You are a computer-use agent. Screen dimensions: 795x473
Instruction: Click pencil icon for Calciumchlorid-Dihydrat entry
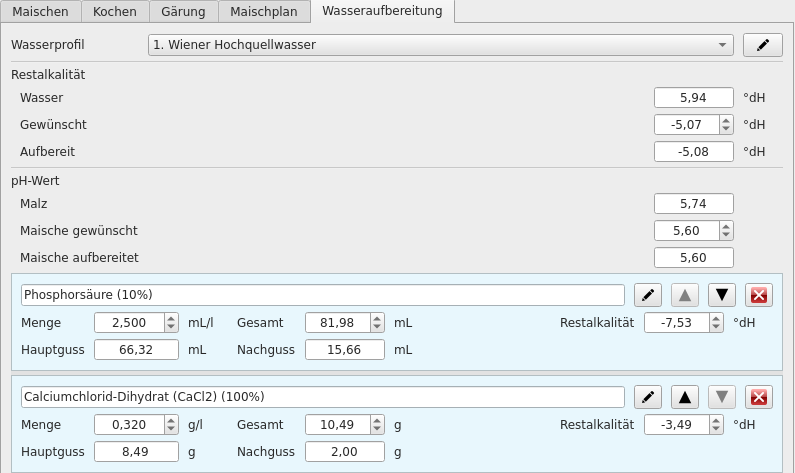click(x=648, y=397)
